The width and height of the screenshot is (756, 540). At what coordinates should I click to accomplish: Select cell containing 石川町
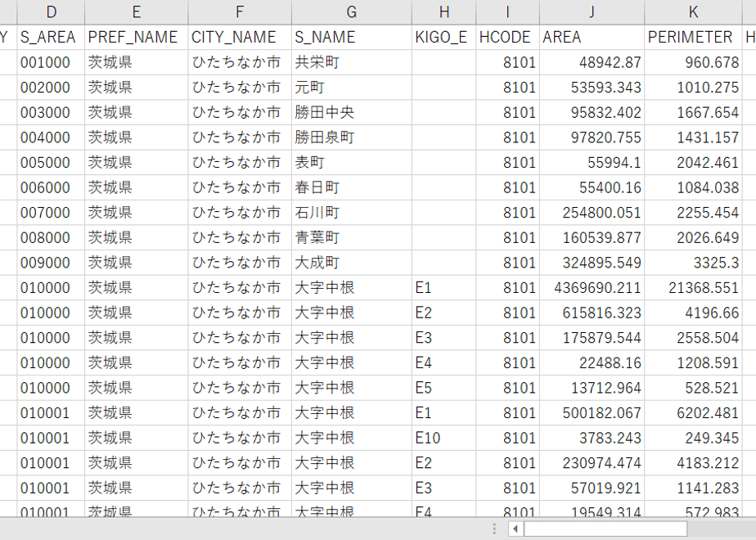(x=352, y=213)
